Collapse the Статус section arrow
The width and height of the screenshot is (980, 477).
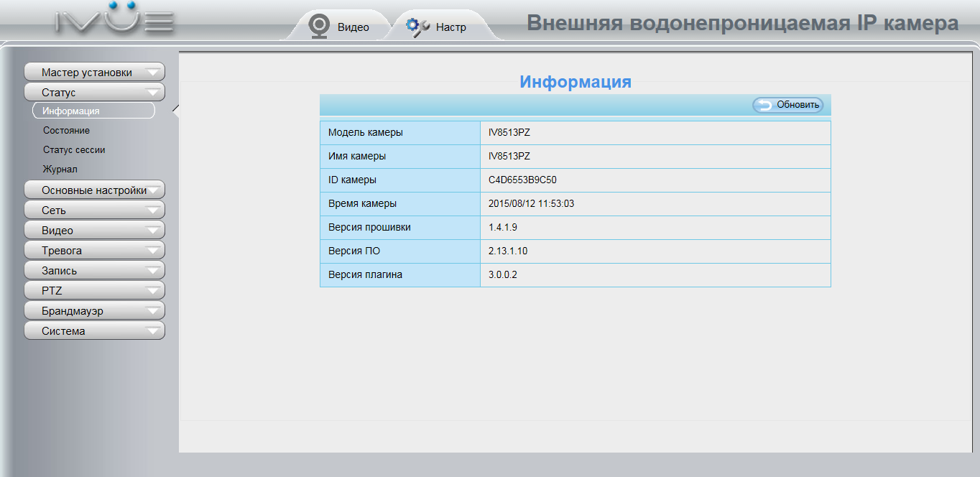coord(152,93)
